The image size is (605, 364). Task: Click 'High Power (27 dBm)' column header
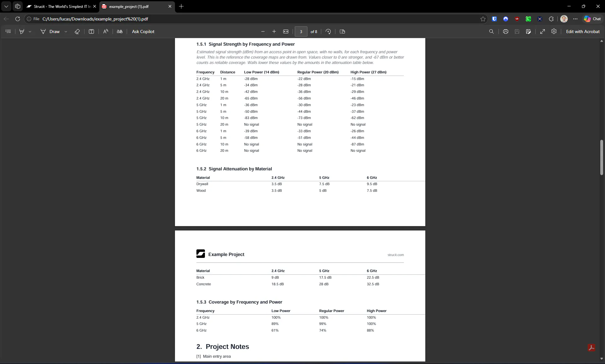(x=368, y=72)
